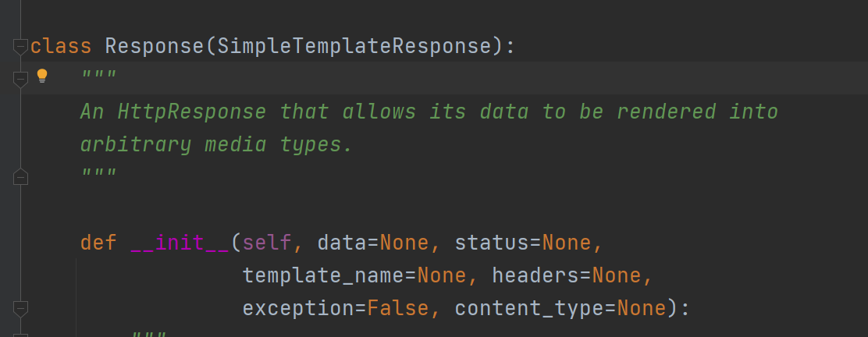The height and width of the screenshot is (337, 868).
Task: Click fold marker beside exception=False line
Action: pyautogui.click(x=20, y=309)
